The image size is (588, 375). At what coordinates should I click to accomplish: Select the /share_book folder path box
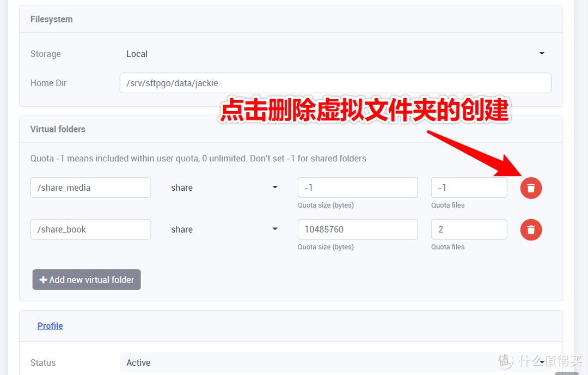click(x=90, y=229)
